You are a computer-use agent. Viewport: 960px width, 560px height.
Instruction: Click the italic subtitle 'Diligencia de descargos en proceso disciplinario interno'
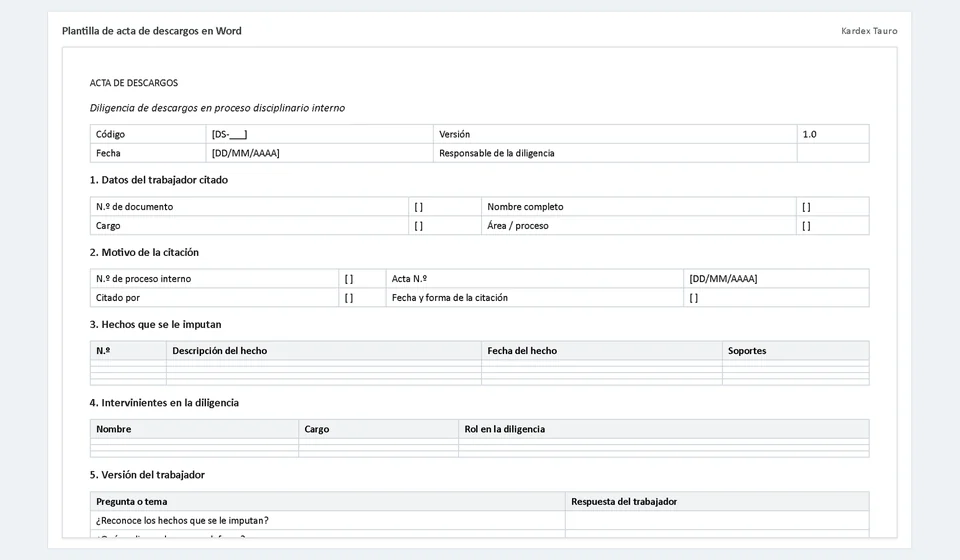217,108
